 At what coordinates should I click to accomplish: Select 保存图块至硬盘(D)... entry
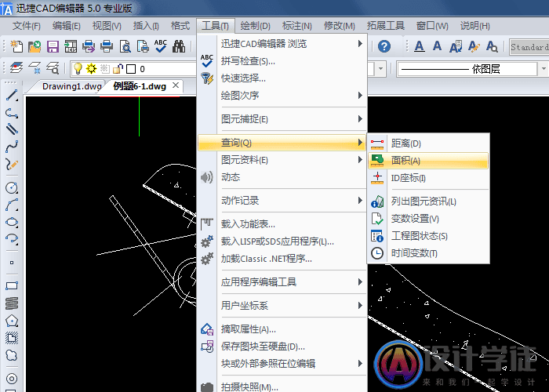(x=282, y=347)
